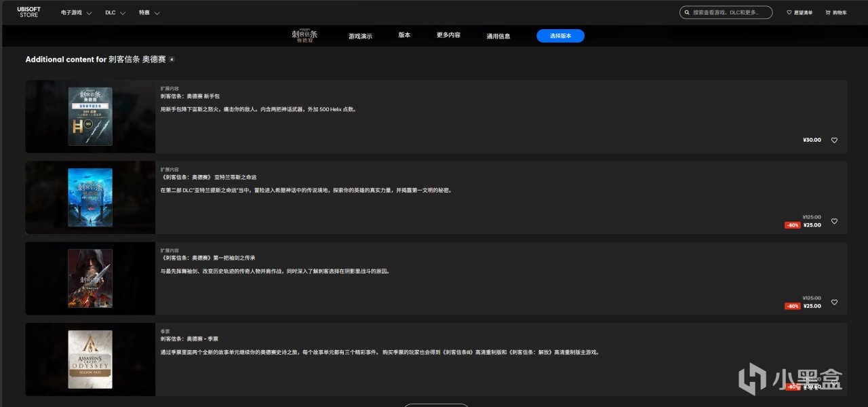Expand the DLC menu
This screenshot has height=407, width=868.
(x=115, y=12)
